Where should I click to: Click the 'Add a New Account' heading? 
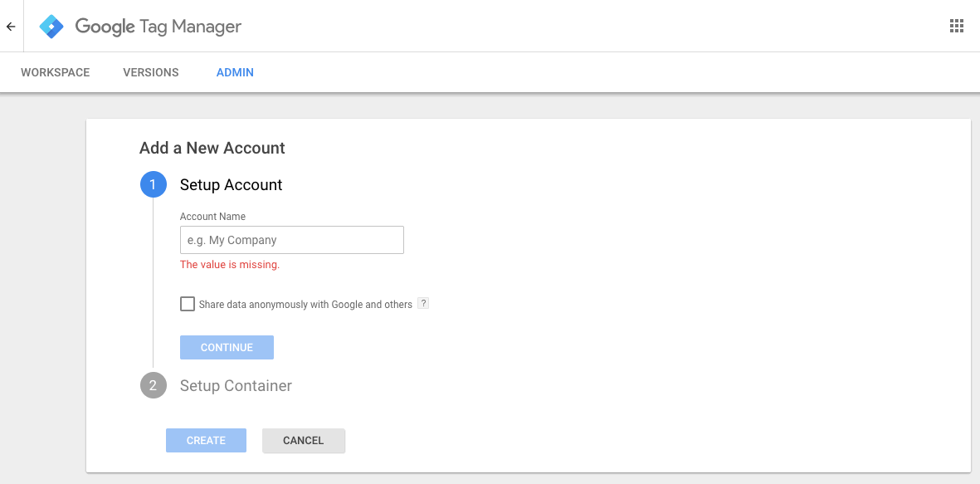212,149
